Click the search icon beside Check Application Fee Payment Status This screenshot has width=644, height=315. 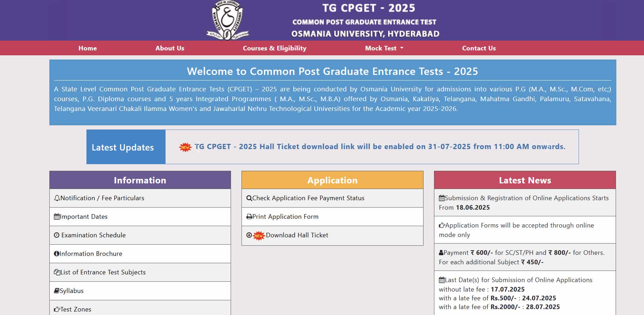pyautogui.click(x=249, y=198)
